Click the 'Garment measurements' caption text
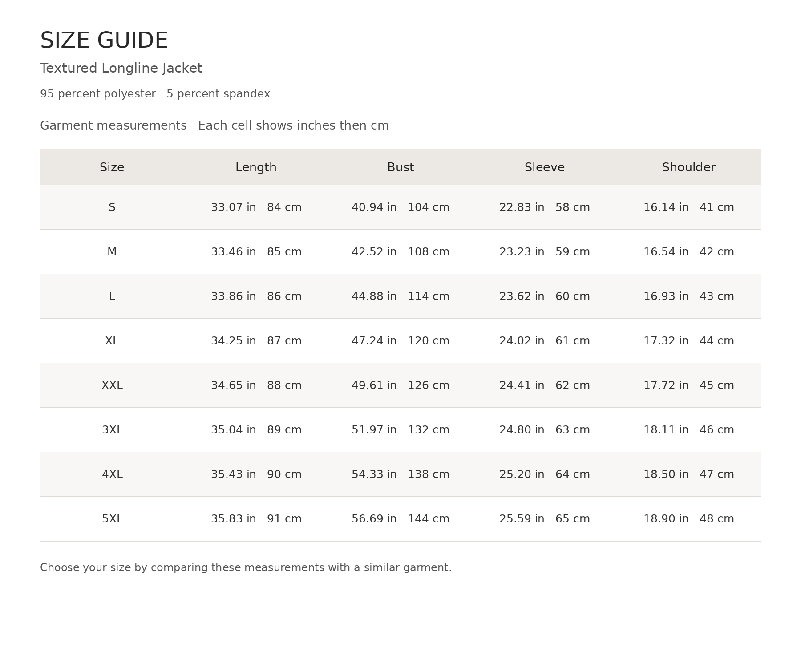 pos(113,125)
